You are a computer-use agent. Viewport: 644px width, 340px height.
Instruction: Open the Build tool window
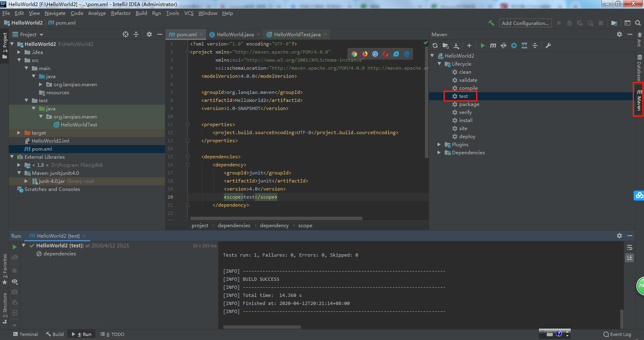(55, 334)
